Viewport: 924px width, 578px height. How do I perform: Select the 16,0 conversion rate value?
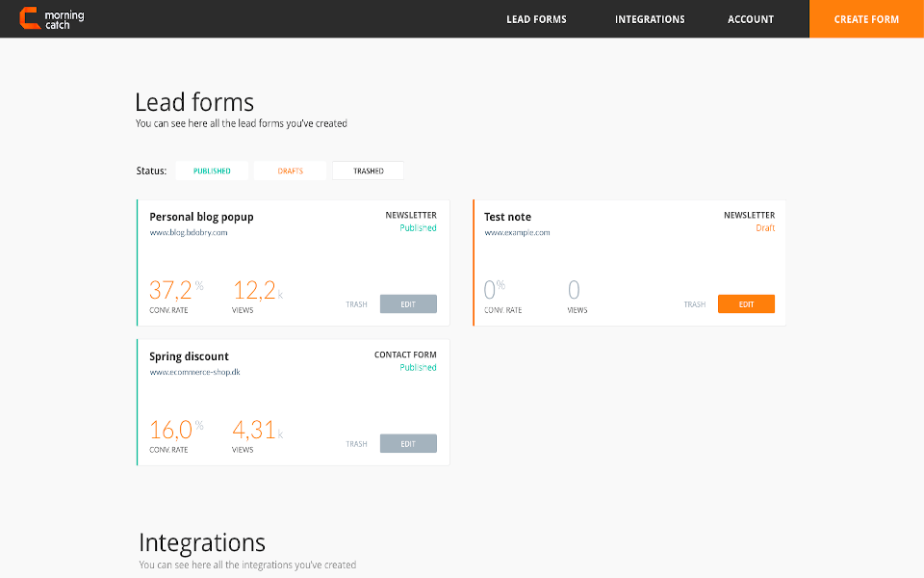point(171,430)
